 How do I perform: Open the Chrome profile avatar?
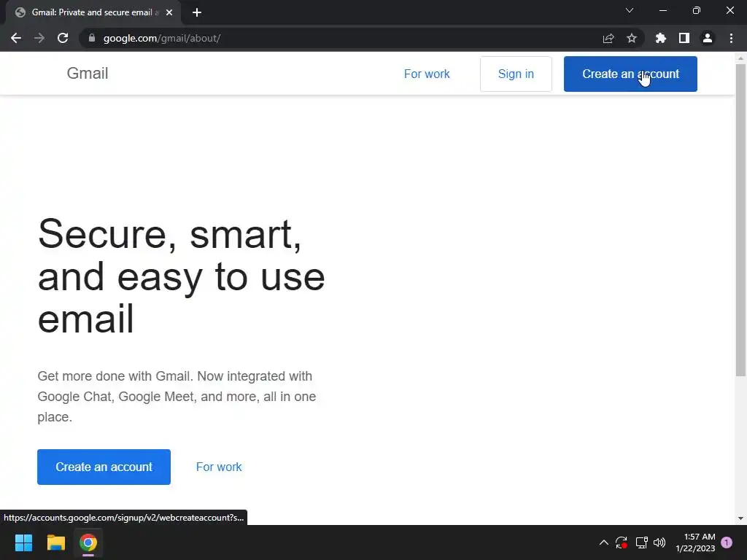(708, 38)
